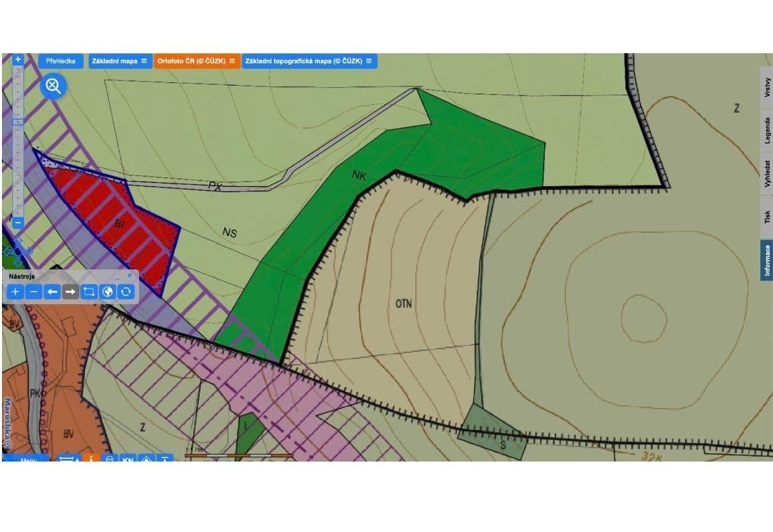Refresh the map with the redraw icon

point(126,291)
